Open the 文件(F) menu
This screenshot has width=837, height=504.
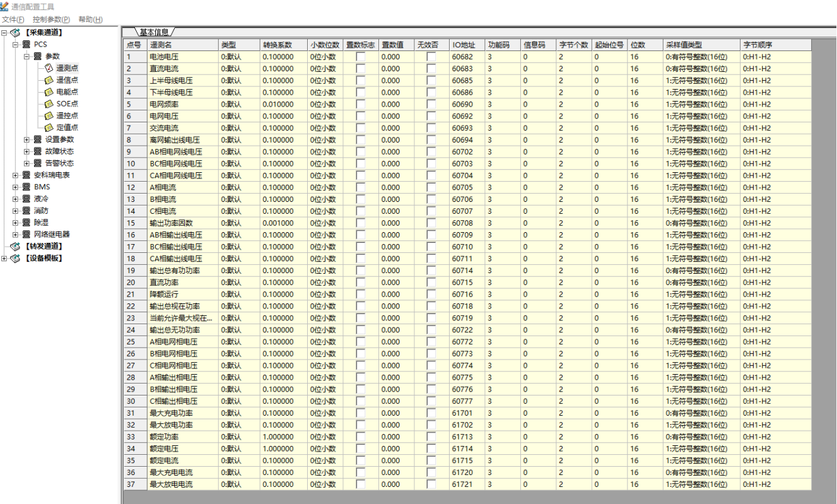pos(13,20)
